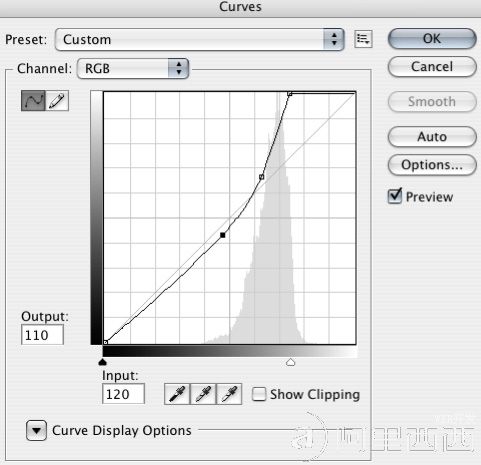Open the Preset dropdown showing Custom
This screenshot has height=465, width=481.
pos(200,40)
